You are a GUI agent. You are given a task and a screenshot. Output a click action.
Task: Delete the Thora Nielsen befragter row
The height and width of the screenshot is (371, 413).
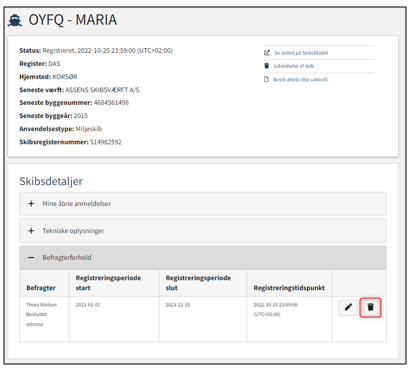tap(370, 307)
